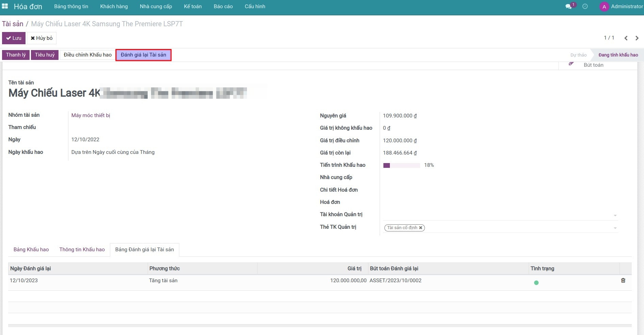
Task: Open the Kế toán menu
Action: click(193, 6)
